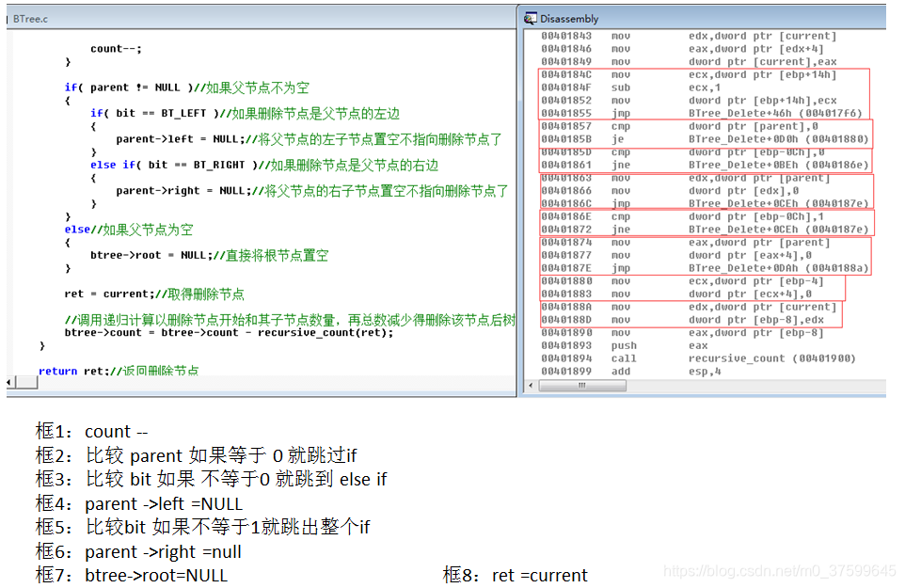Click disassembly line at address 00401849

689,62
